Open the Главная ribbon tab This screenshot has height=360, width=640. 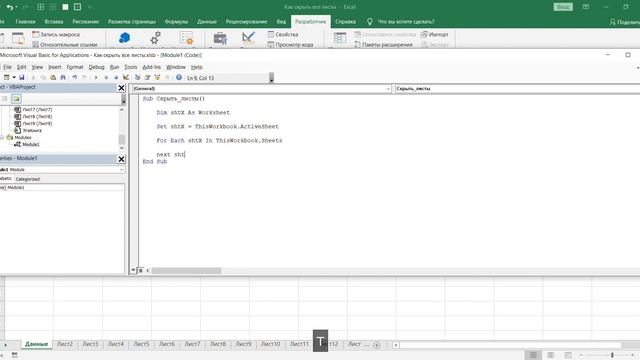[x=25, y=22]
